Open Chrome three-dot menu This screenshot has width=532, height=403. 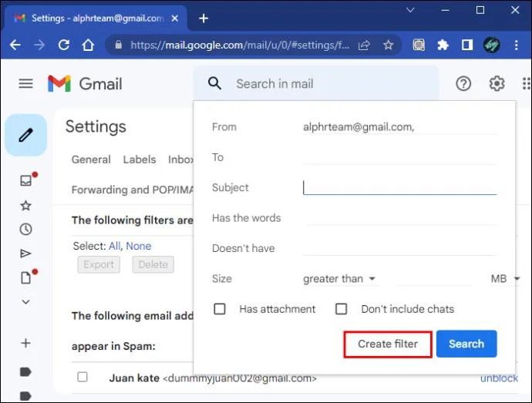click(517, 45)
